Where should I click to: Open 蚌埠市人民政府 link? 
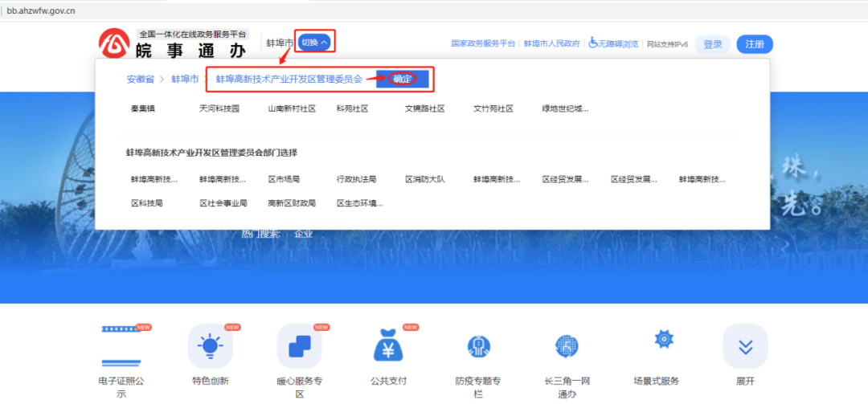pyautogui.click(x=552, y=43)
